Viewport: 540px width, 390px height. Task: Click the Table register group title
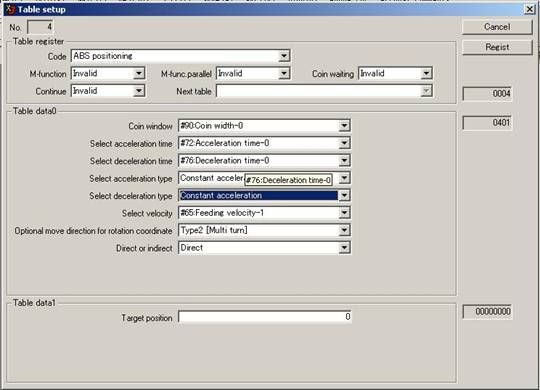click(38, 41)
